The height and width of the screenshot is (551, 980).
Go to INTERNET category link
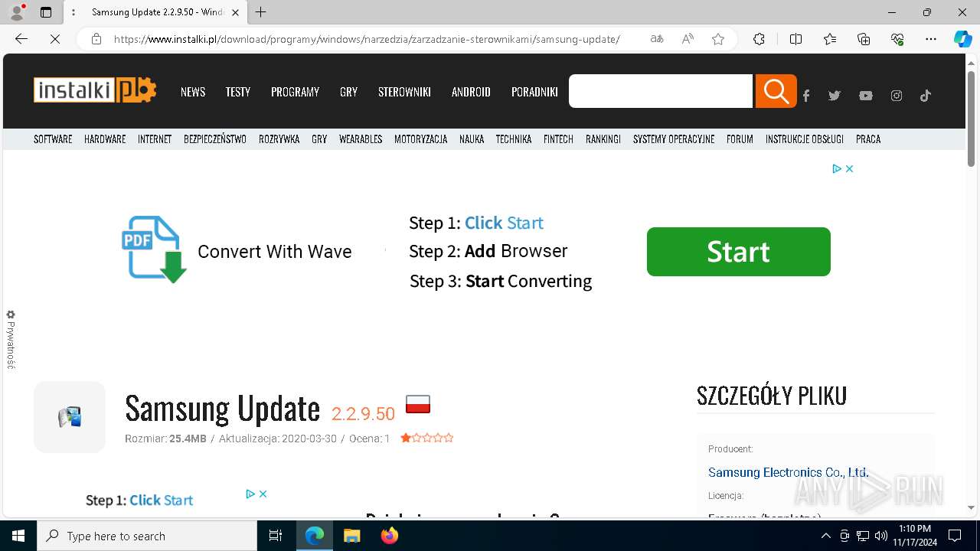[x=155, y=139]
